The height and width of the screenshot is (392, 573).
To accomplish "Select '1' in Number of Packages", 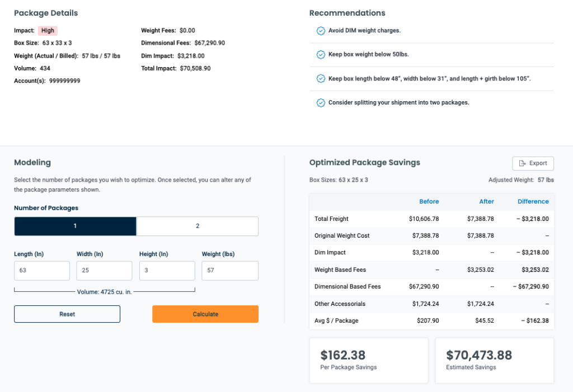I will [75, 226].
